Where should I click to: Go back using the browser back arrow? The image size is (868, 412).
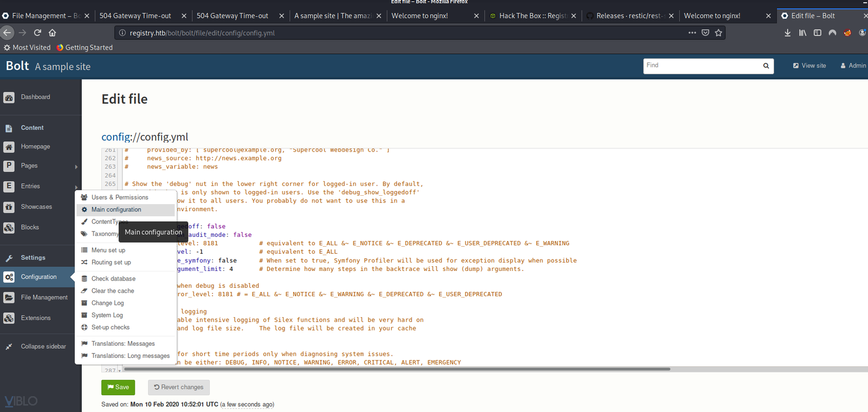[x=7, y=33]
